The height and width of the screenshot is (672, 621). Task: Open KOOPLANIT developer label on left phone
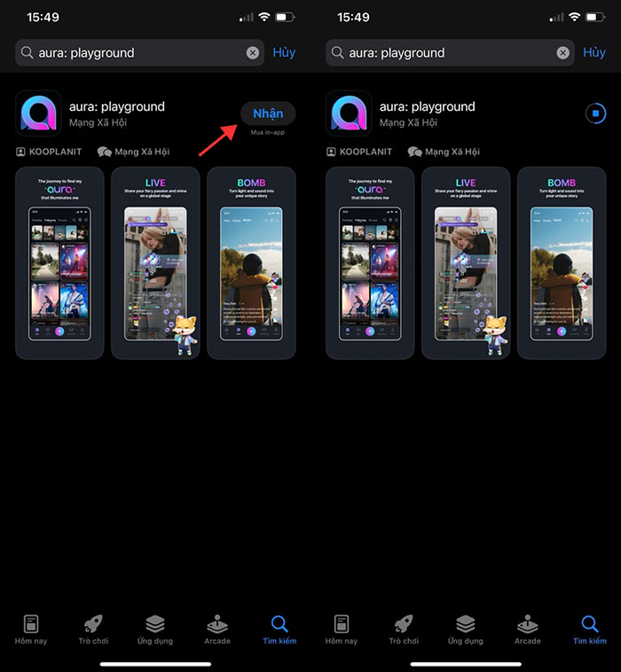pos(49,152)
